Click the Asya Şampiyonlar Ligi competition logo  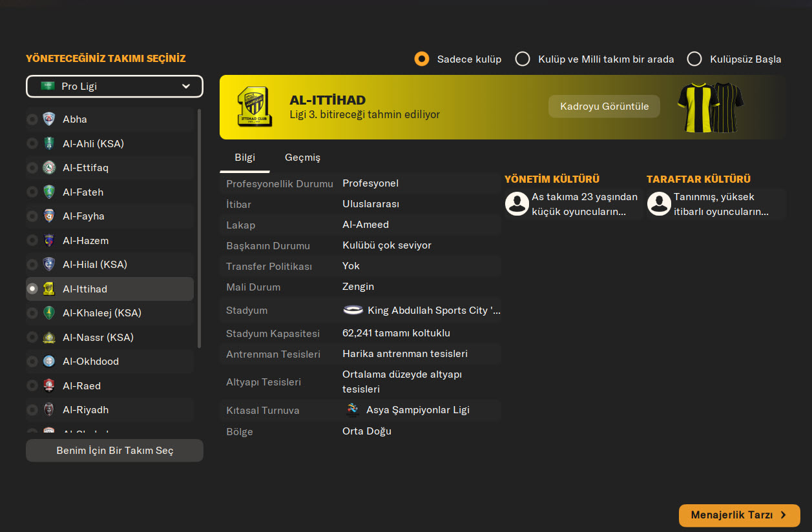point(352,410)
